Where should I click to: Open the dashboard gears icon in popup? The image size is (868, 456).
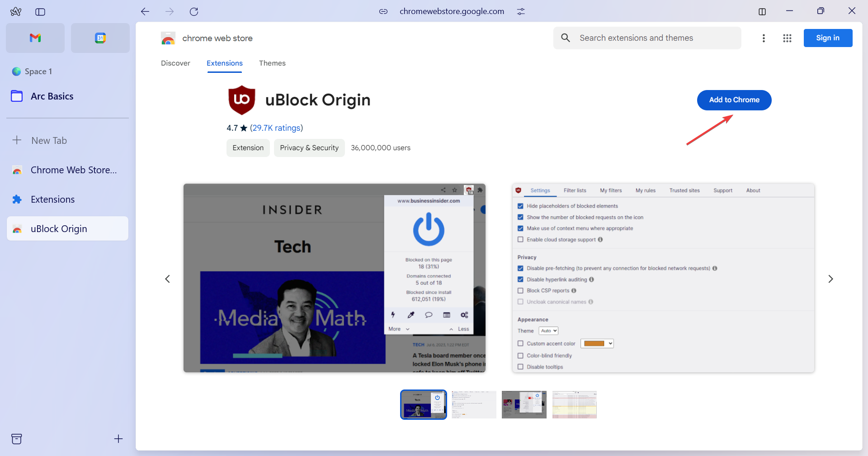pos(464,315)
